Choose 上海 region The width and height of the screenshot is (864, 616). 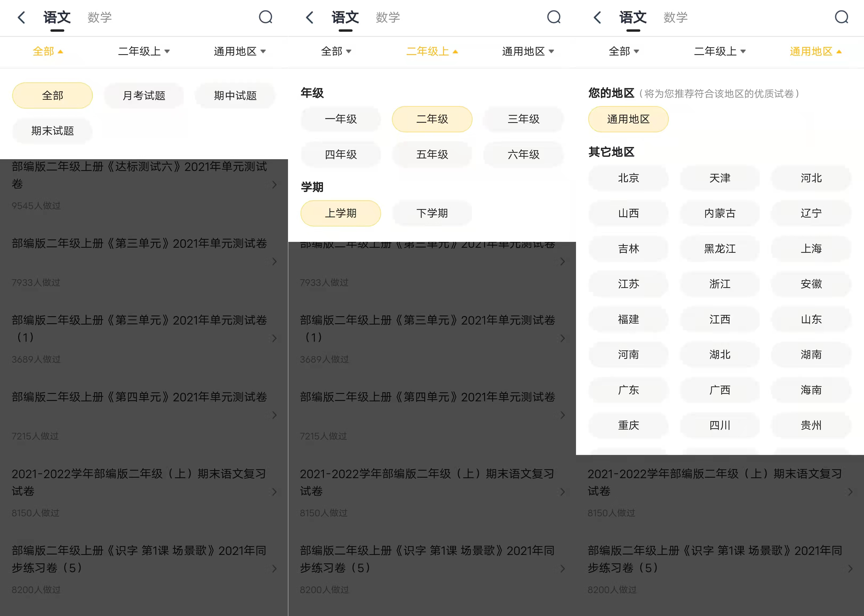pos(811,249)
